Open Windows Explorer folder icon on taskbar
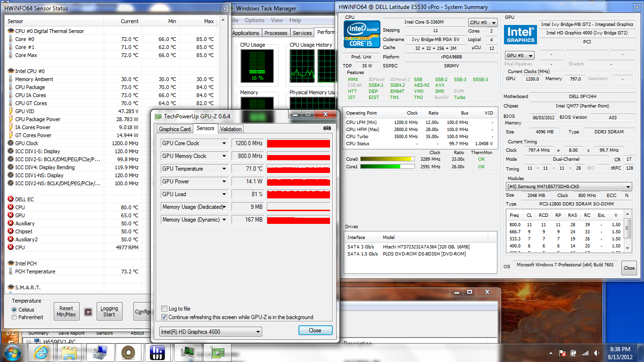Image resolution: width=644 pixels, height=362 pixels. [70, 352]
